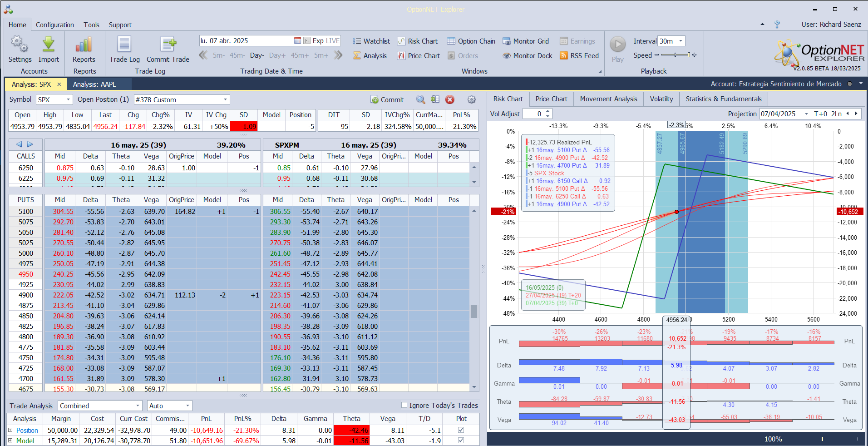Screen dimensions: 868x446
Task: Open Statistics & Fundamentals tab
Action: click(724, 99)
